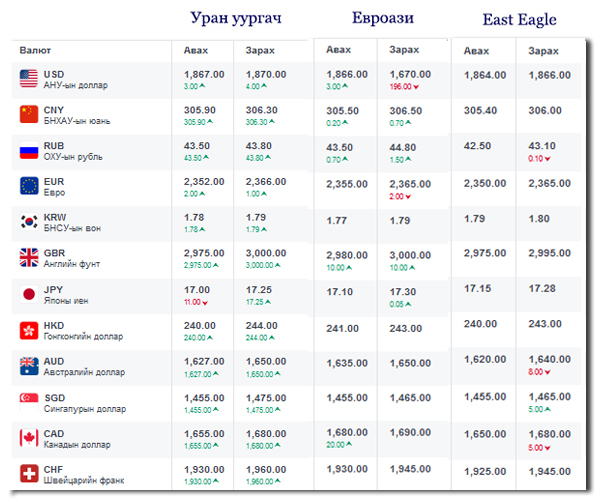Screen dimensions: 602x502
Task: Select the CAD Canadian flag icon
Action: click(x=29, y=438)
